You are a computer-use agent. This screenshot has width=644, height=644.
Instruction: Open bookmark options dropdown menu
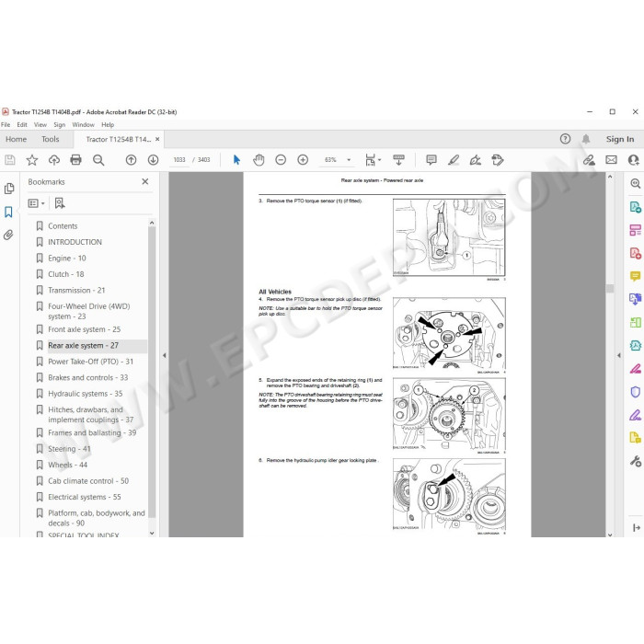coord(36,203)
